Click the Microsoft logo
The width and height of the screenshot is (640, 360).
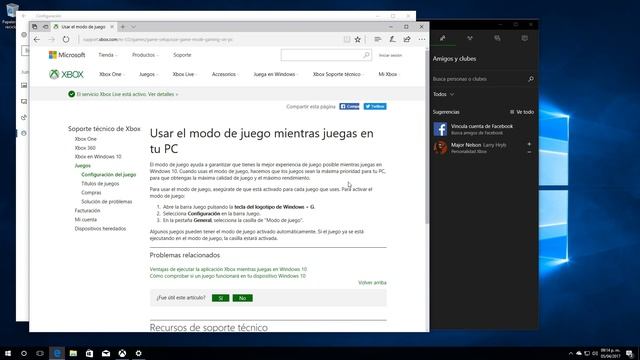pos(67,55)
